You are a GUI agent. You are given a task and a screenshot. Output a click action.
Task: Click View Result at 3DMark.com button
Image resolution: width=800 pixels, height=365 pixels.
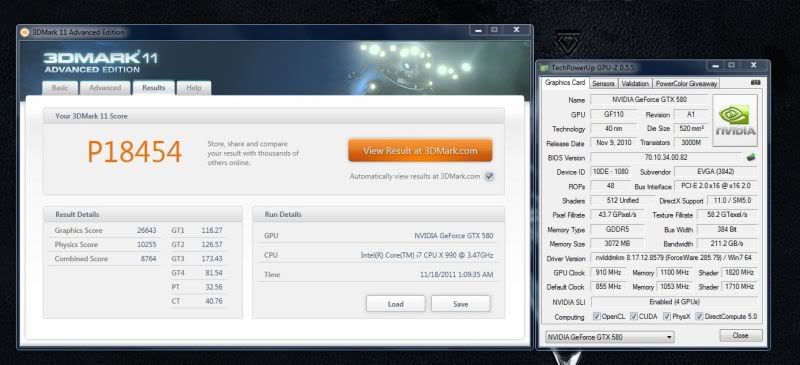(x=420, y=151)
